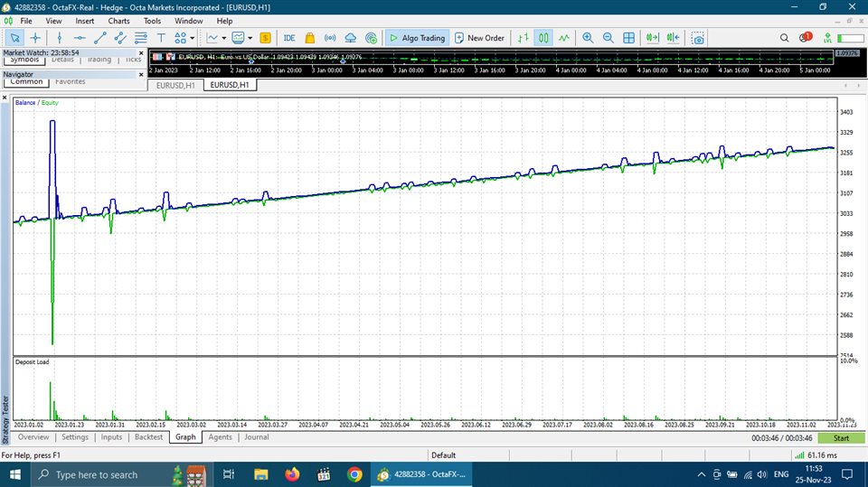Draw a vertical line on chart

(60, 38)
